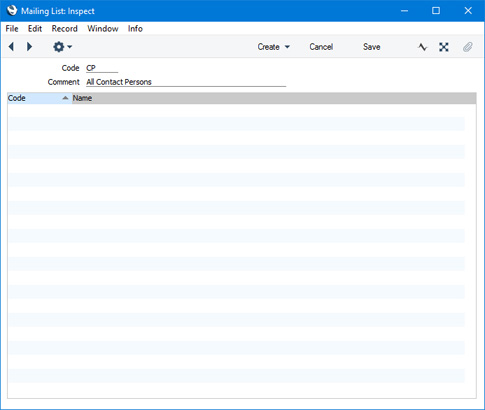Open the Window menu
Viewport: 485px width, 410px height.
(103, 29)
